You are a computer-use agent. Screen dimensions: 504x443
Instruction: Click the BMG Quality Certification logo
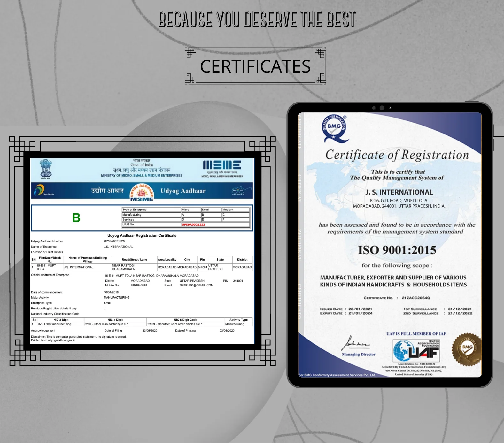[x=334, y=128]
